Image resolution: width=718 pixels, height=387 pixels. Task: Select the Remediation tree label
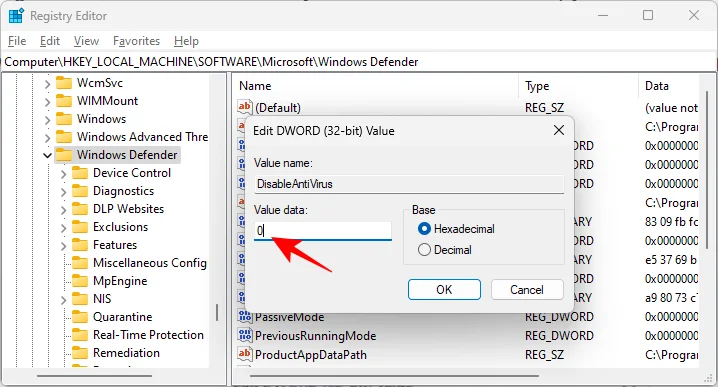(x=126, y=353)
